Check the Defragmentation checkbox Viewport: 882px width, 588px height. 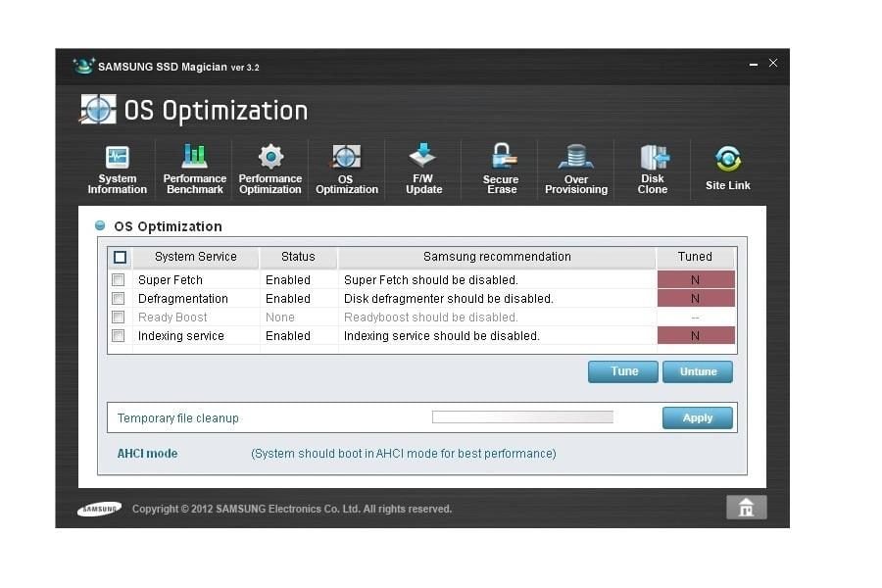(x=119, y=299)
